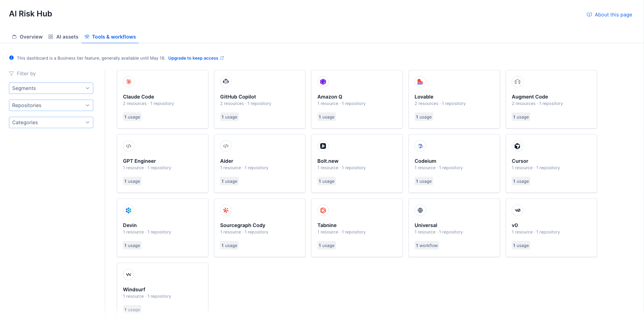This screenshot has height=317, width=644.
Task: Click the Amazon Q logo icon
Action: (323, 82)
